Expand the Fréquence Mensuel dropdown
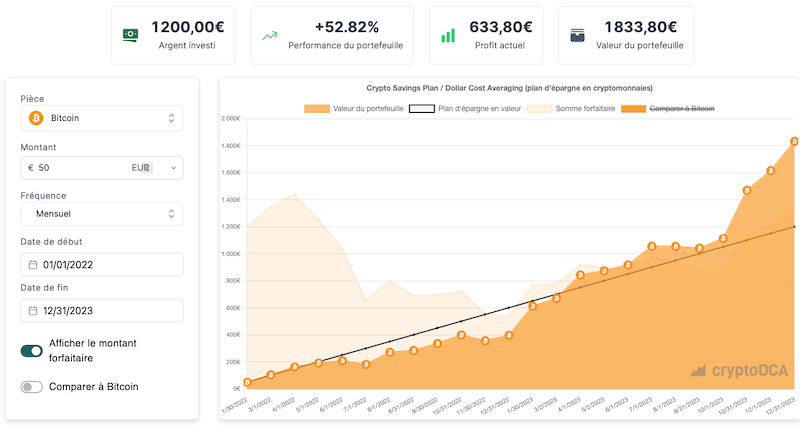Screen dimensions: 800x428 click(x=101, y=214)
